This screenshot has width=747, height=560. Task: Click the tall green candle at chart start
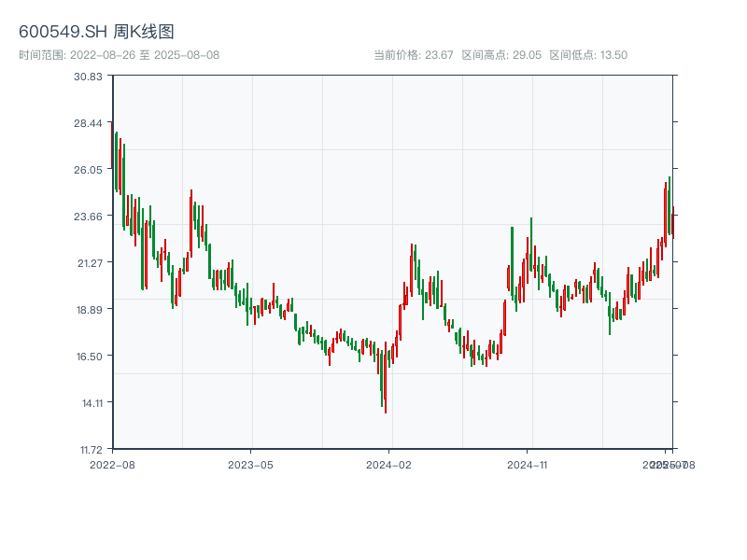pyautogui.click(x=117, y=161)
